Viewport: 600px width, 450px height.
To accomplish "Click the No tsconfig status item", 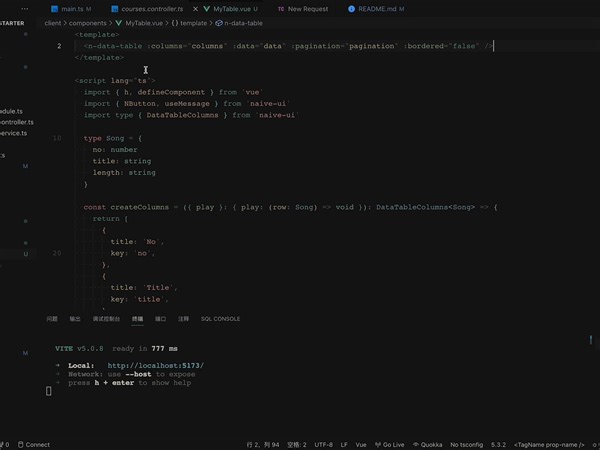I will click(x=466, y=445).
